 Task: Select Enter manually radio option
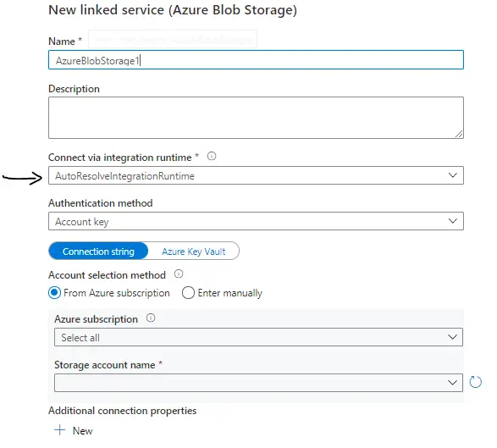point(188,293)
